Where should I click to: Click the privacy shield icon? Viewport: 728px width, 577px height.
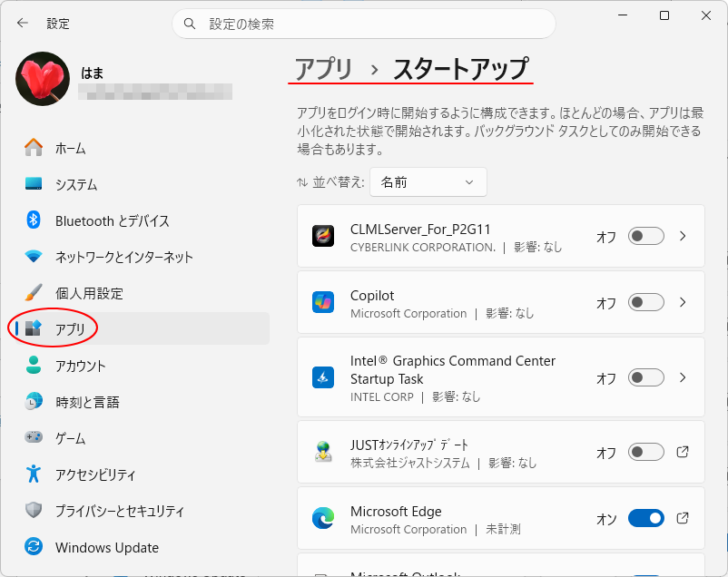(x=33, y=510)
